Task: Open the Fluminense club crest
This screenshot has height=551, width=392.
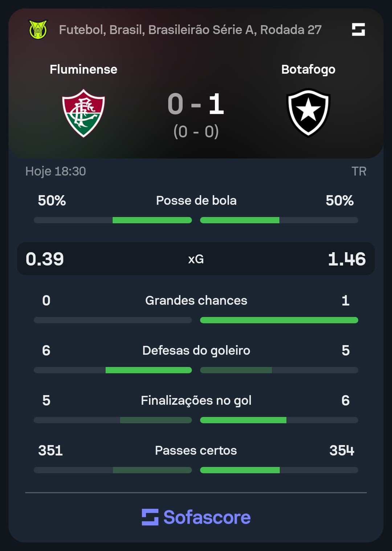Action: pyautogui.click(x=83, y=113)
